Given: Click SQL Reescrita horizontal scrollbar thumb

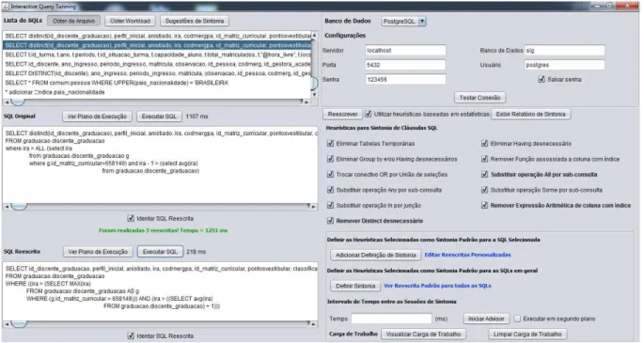Looking at the screenshot, I should (x=19, y=324).
